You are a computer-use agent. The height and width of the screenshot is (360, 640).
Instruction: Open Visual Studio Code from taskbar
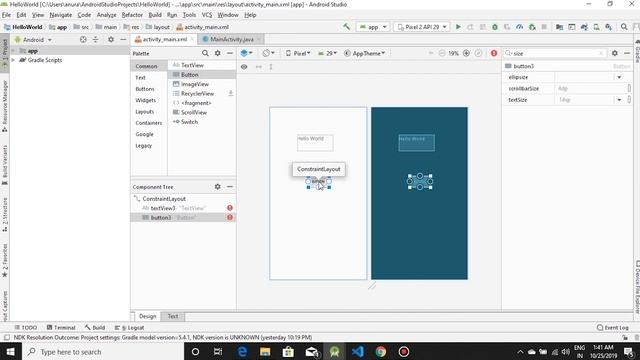tap(358, 351)
